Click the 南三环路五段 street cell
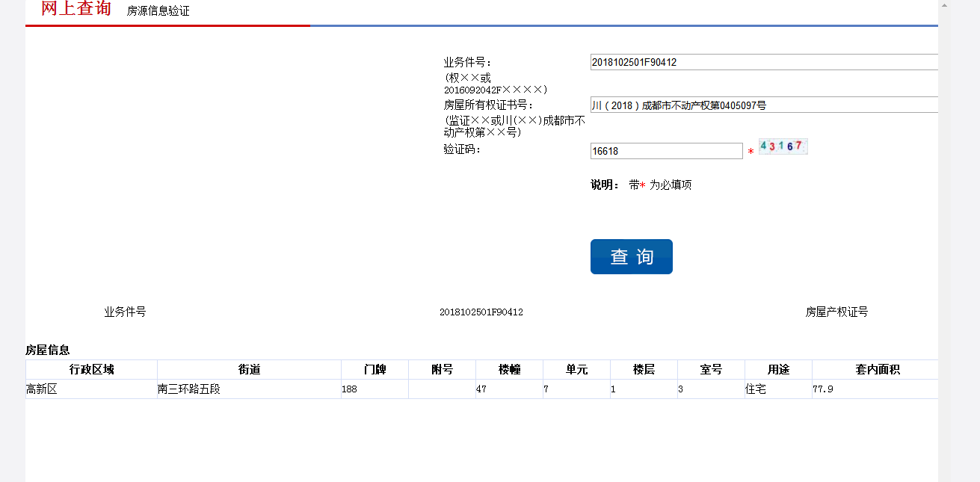Image resolution: width=980 pixels, height=482 pixels. [189, 389]
